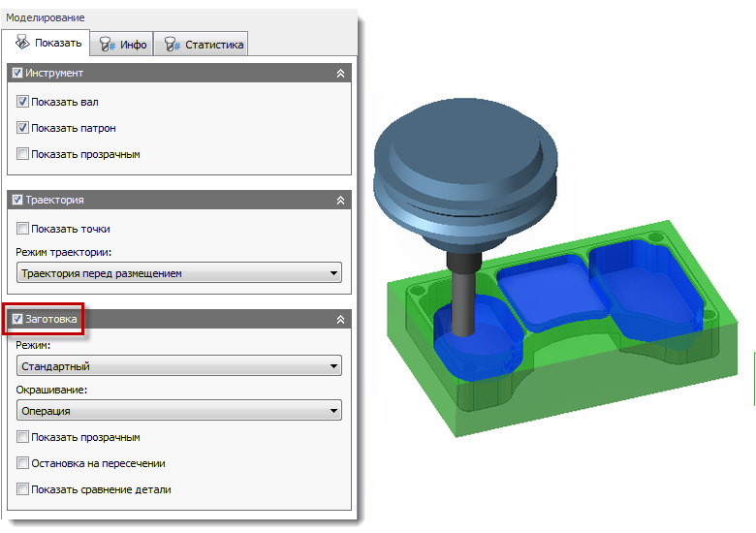Click the Окрашивание label
Viewport: 756px width, 533px height.
tap(51, 390)
